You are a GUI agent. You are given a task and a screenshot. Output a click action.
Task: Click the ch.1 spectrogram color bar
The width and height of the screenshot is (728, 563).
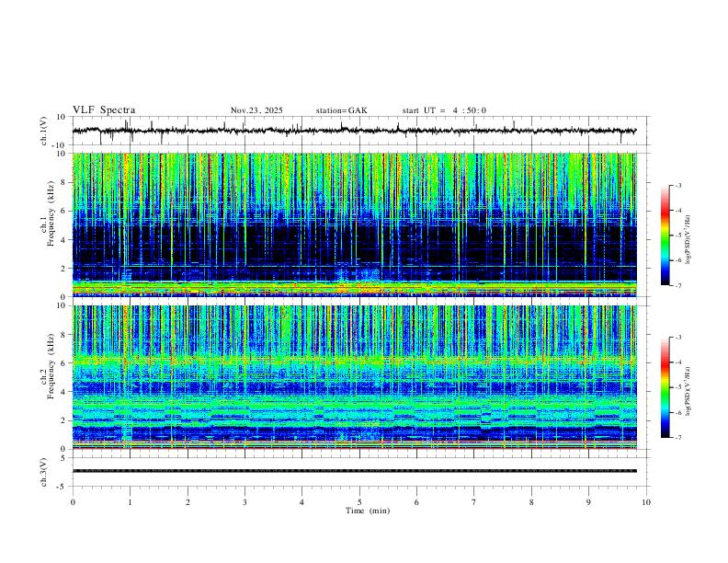tap(665, 236)
